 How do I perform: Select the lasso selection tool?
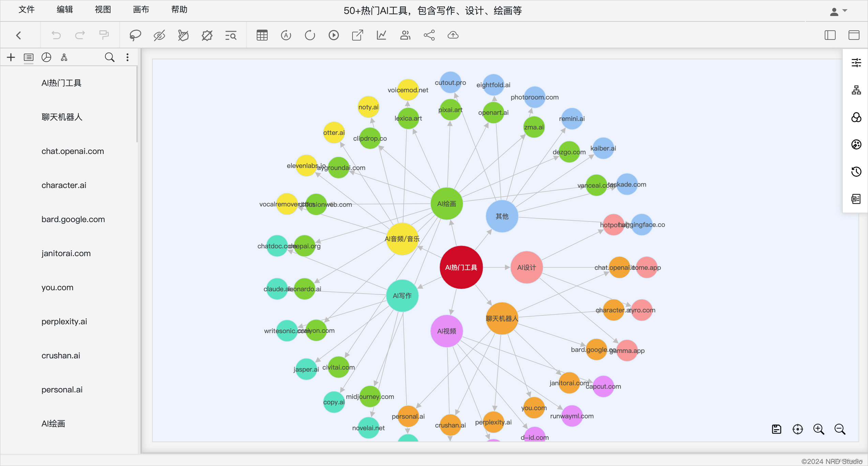[135, 35]
